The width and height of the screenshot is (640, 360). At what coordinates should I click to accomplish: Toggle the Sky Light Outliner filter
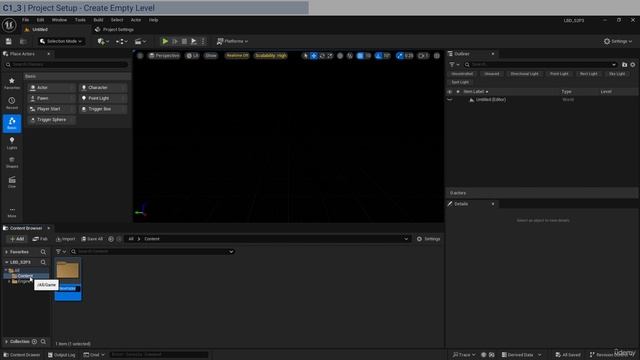tap(617, 74)
